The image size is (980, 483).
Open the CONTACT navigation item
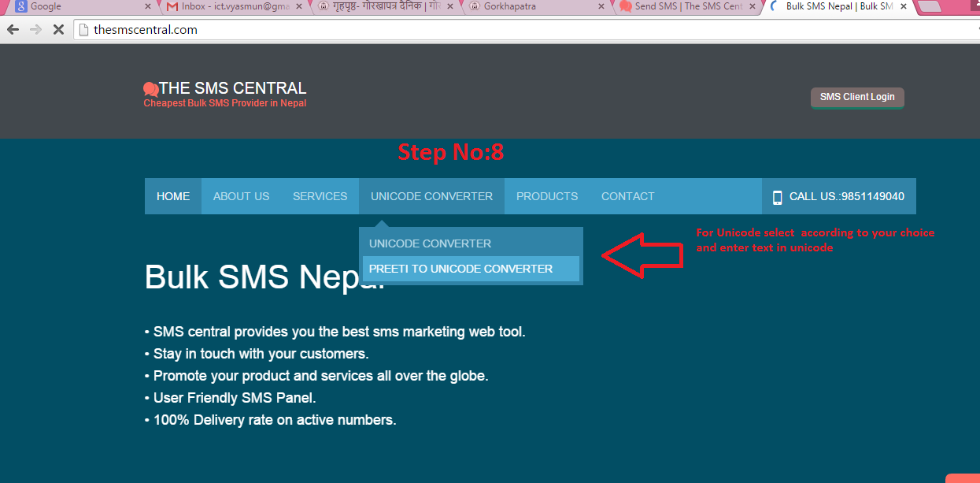point(627,196)
